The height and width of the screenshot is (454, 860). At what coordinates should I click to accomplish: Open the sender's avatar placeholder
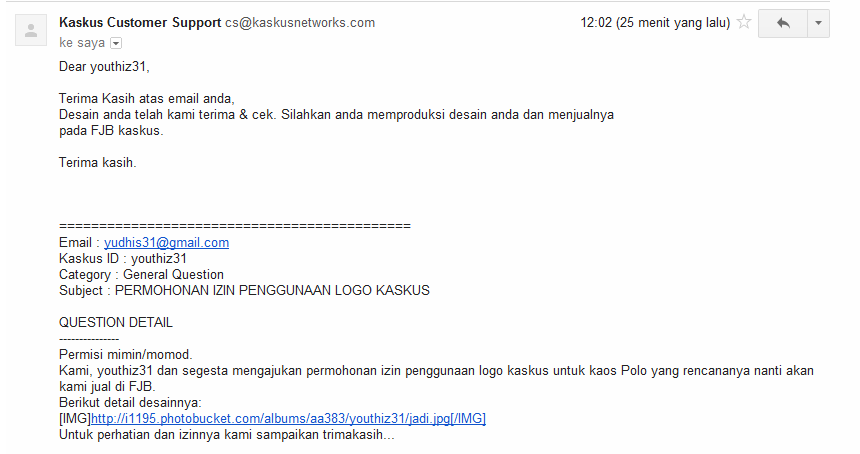(31, 30)
